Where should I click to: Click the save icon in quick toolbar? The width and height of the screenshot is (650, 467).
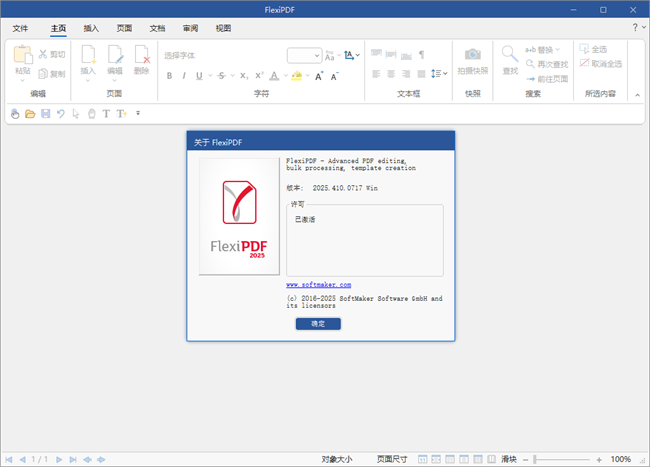[x=45, y=114]
